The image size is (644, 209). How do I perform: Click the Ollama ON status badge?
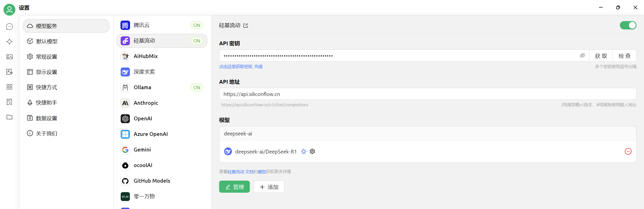point(197,87)
